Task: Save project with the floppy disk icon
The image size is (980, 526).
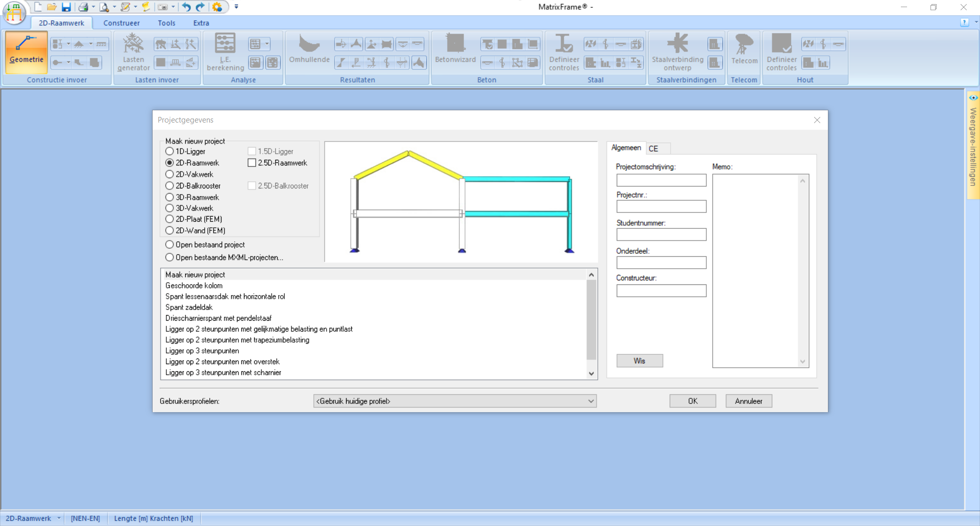Action: point(66,7)
